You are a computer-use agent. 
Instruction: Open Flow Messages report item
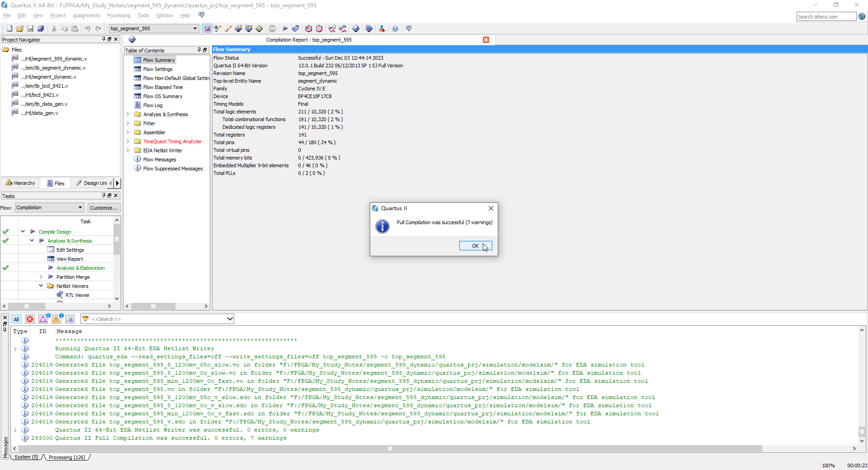click(x=160, y=160)
